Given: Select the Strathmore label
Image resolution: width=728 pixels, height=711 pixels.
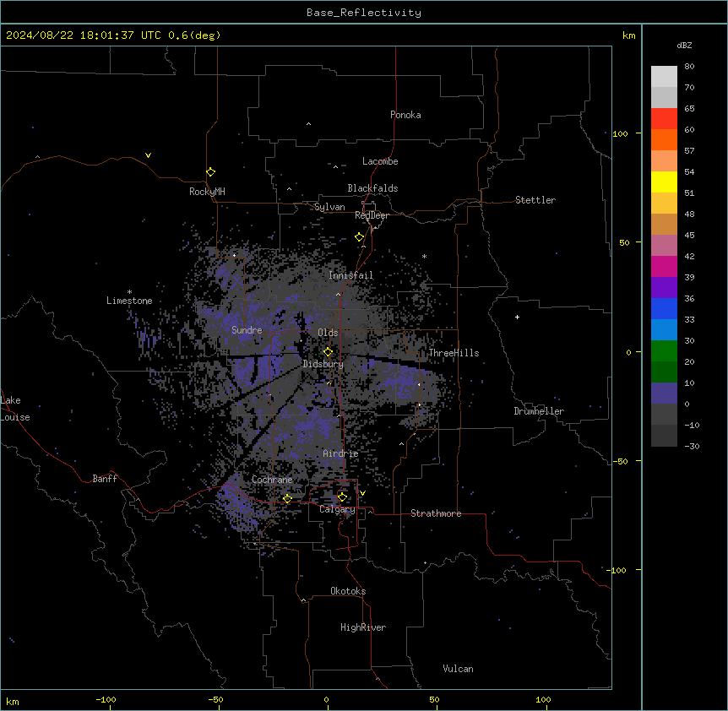Looking at the screenshot, I should (x=436, y=513).
